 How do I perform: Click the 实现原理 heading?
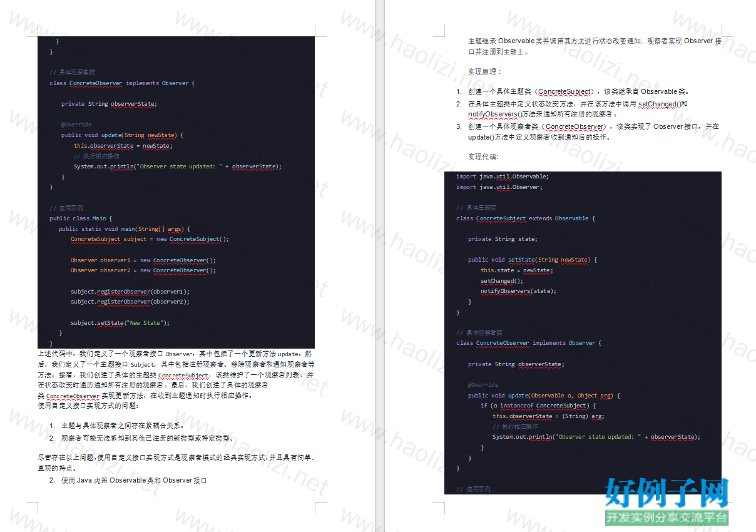pyautogui.click(x=484, y=72)
